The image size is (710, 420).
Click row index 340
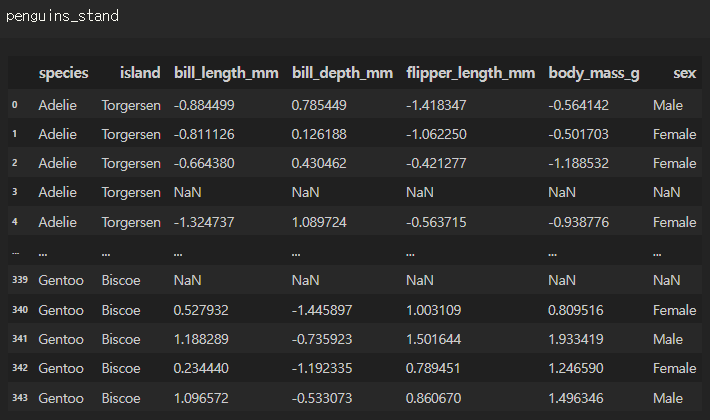(20, 310)
